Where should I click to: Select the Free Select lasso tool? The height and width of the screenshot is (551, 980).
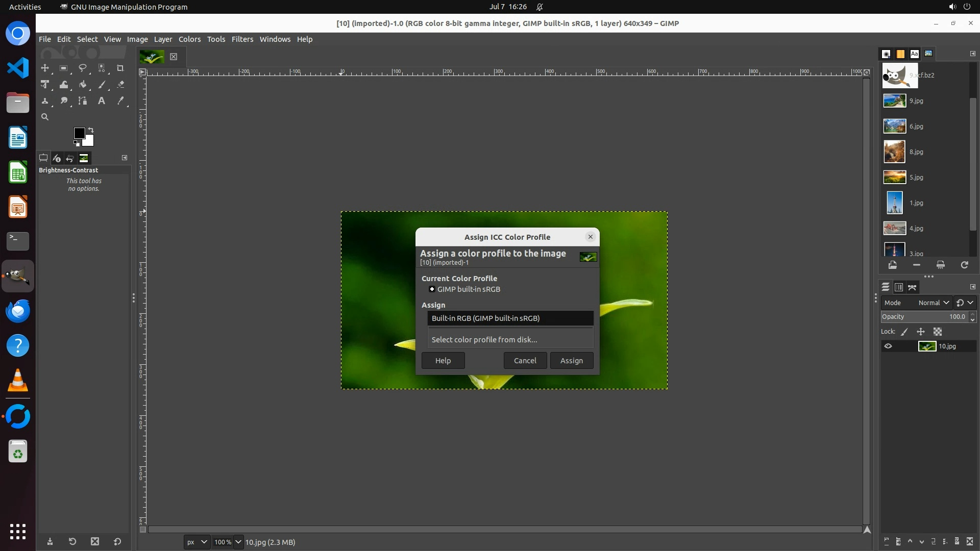[x=82, y=68]
